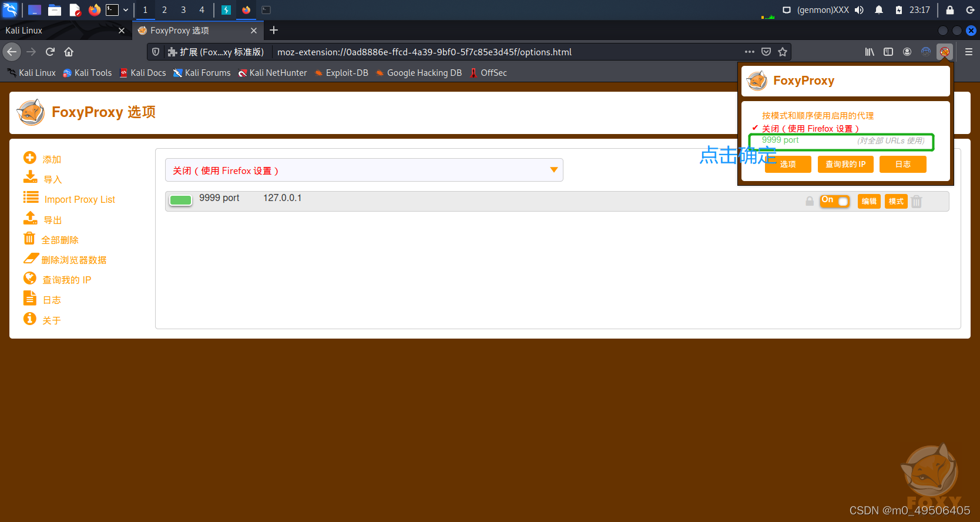Image resolution: width=980 pixels, height=522 pixels.
Task: Click the globe icon for IP lookup
Action: (x=30, y=278)
